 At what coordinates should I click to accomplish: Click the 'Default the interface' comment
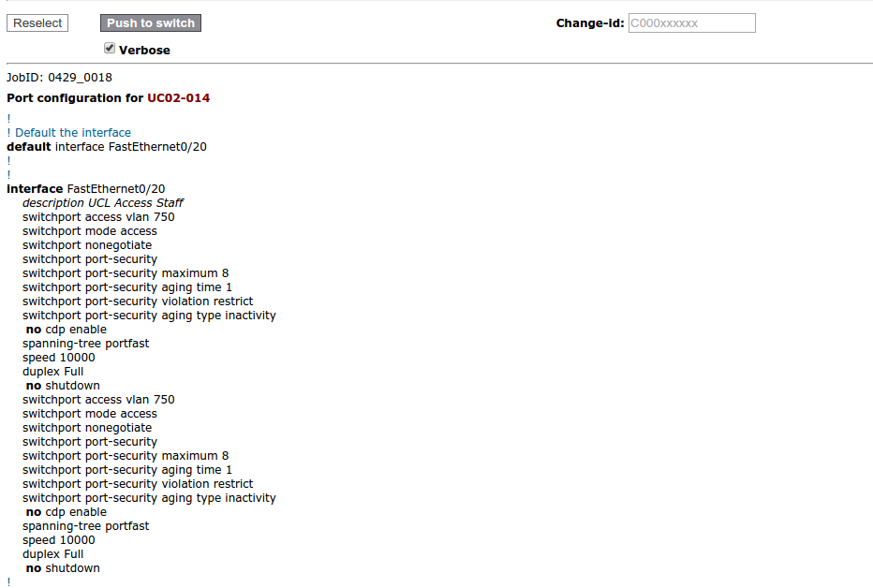click(73, 133)
